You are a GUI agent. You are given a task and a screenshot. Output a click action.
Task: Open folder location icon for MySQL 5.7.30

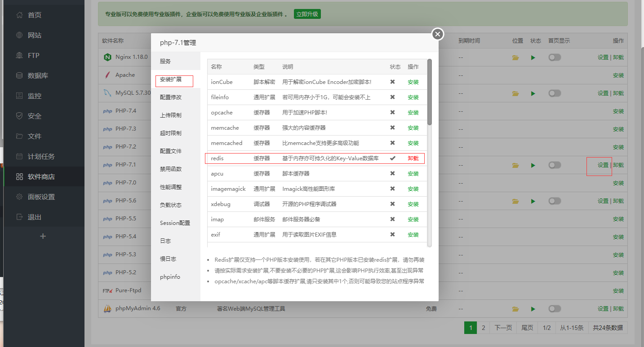tap(515, 93)
